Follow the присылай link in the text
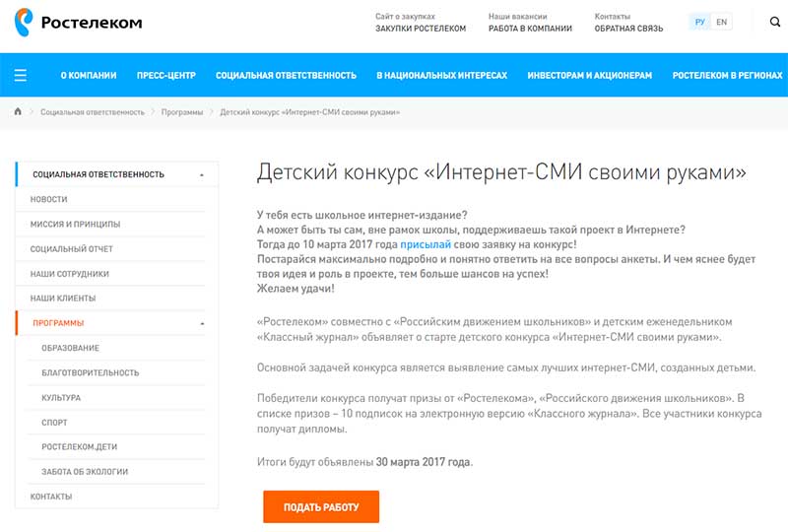Screen dimensions: 788x532 [426, 244]
